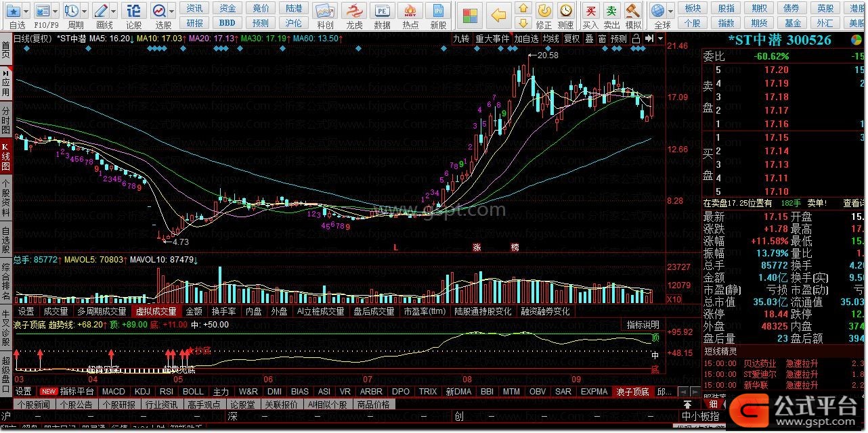Toggle 复权 price adjustment
The image size is (868, 433).
[x=572, y=39]
